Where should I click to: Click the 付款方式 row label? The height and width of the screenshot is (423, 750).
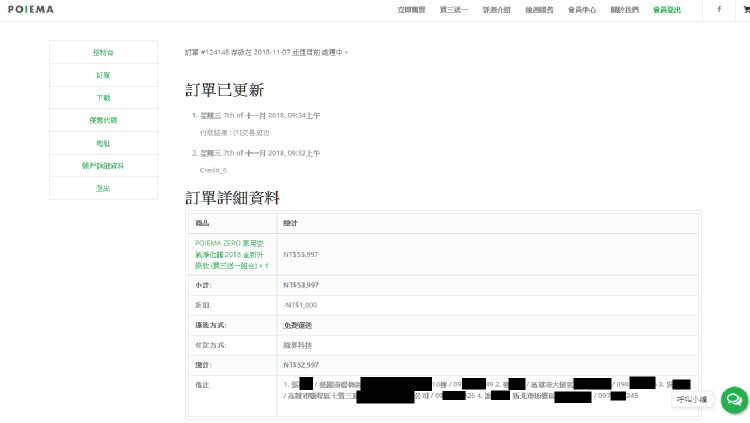click(x=210, y=345)
